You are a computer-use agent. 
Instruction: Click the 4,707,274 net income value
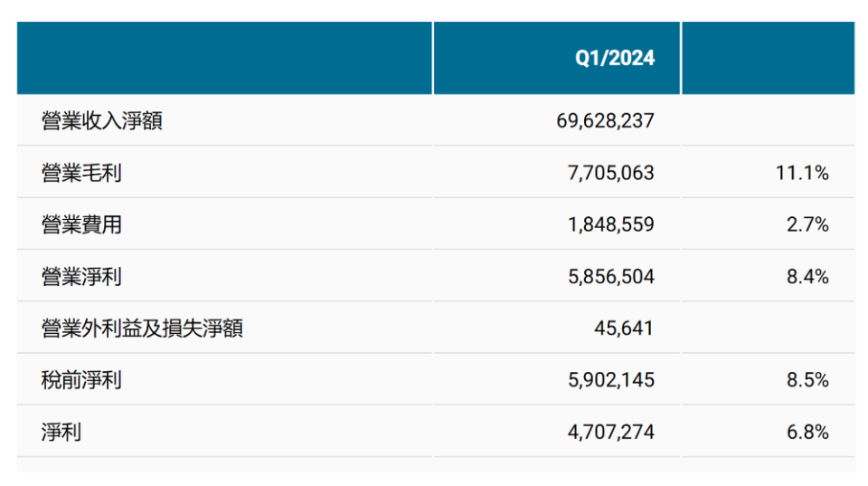coord(611,432)
